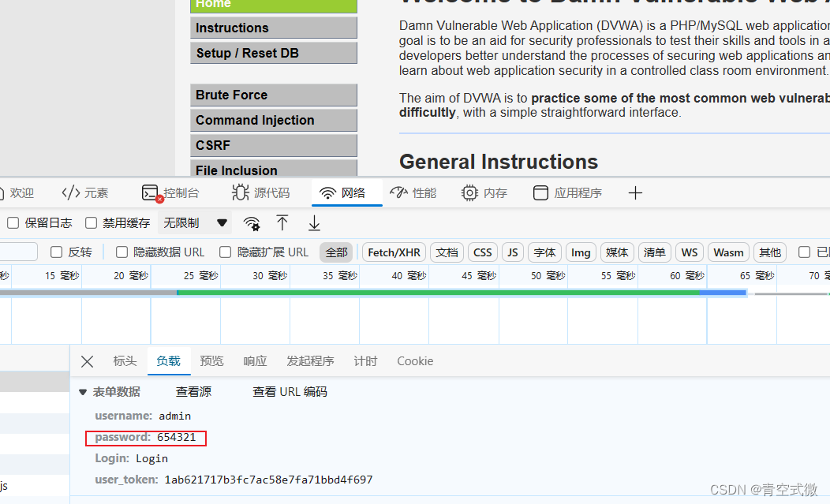Click the 40 毫秒 timeline marker
This screenshot has height=504, width=830.
pyautogui.click(x=409, y=276)
